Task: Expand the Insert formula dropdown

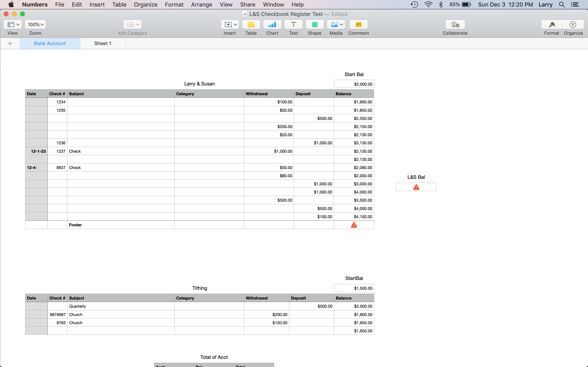Action: [230, 24]
